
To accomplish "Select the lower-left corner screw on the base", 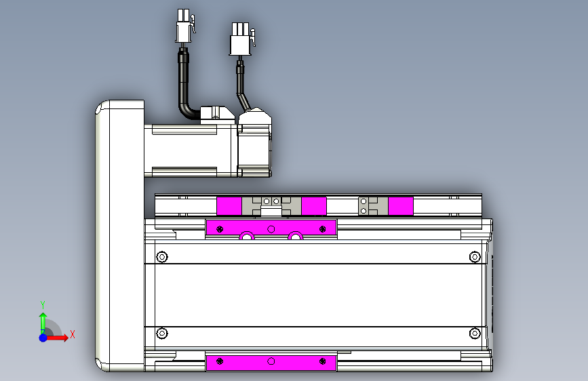I will pos(161,333).
